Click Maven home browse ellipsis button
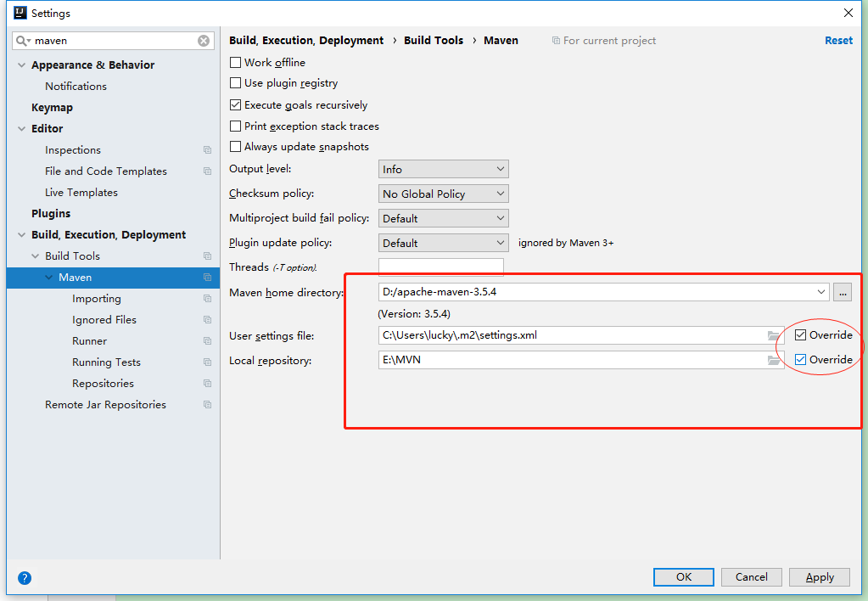 tap(843, 292)
